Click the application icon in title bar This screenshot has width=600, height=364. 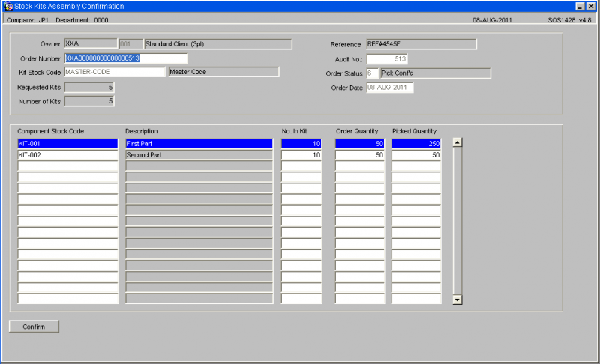8,7
